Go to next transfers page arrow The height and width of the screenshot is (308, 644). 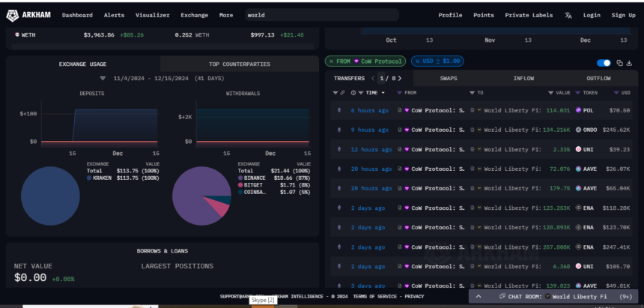click(x=400, y=78)
